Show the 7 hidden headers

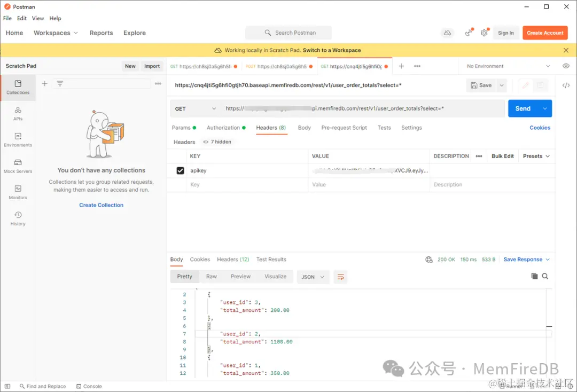point(217,142)
